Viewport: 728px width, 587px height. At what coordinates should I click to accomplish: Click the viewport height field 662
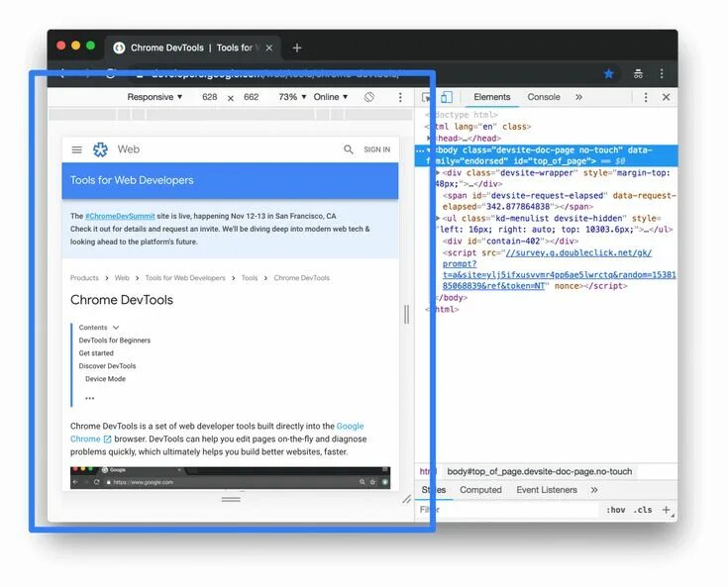[x=252, y=97]
